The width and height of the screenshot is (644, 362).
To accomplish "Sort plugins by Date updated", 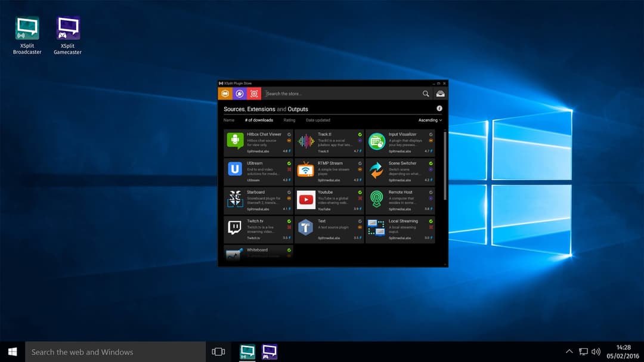I will click(318, 120).
